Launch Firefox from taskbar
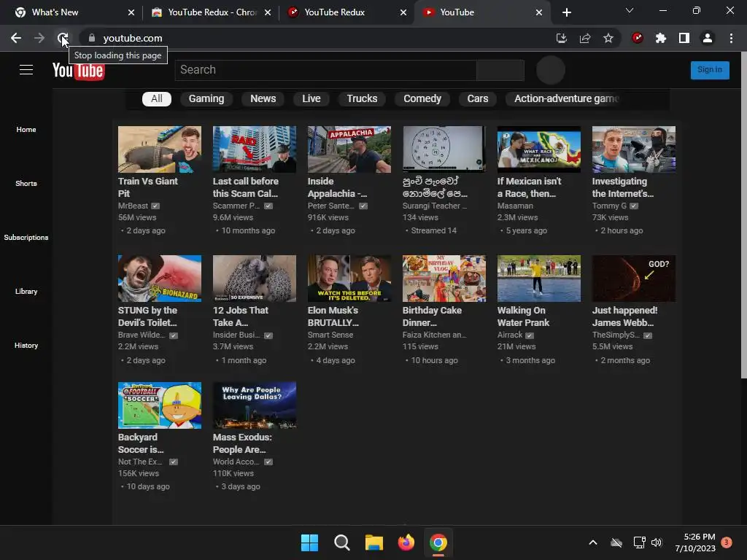Viewport: 747px width, 560px height. tap(406, 542)
